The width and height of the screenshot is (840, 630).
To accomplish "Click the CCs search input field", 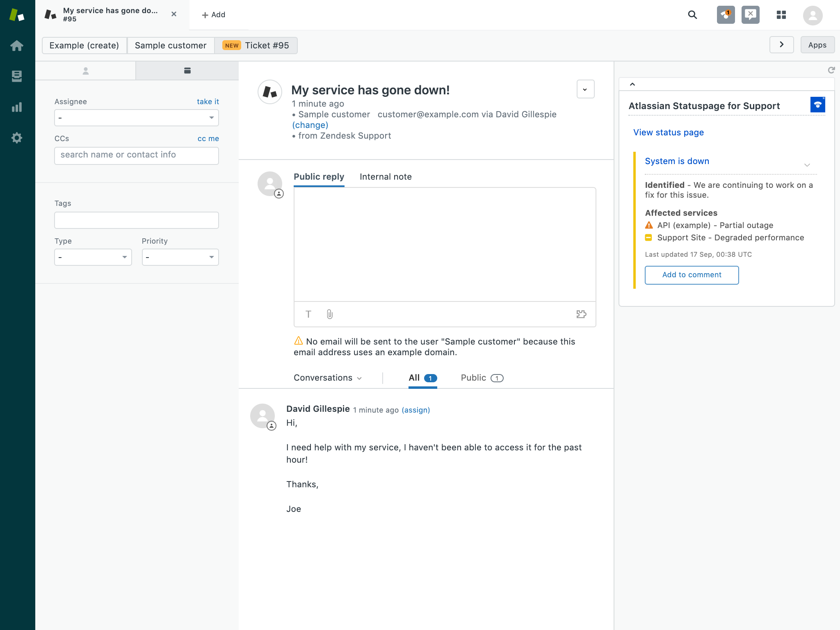I will point(136,155).
